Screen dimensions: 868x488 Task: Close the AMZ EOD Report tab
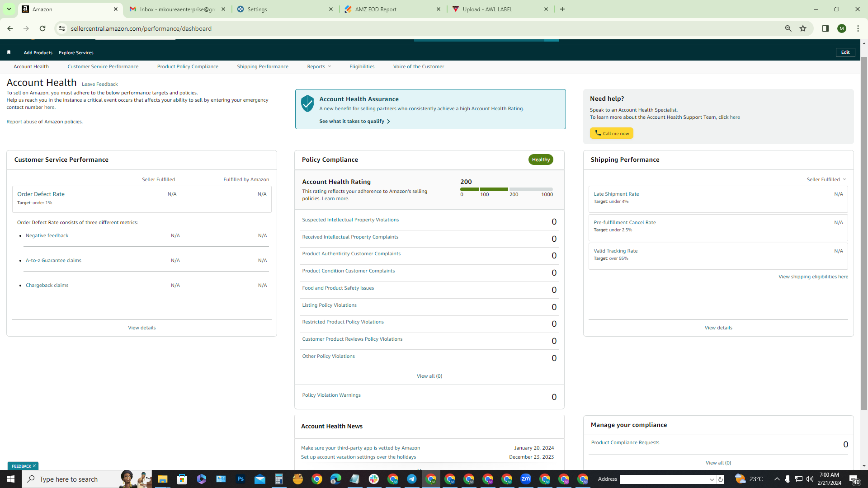[439, 9]
